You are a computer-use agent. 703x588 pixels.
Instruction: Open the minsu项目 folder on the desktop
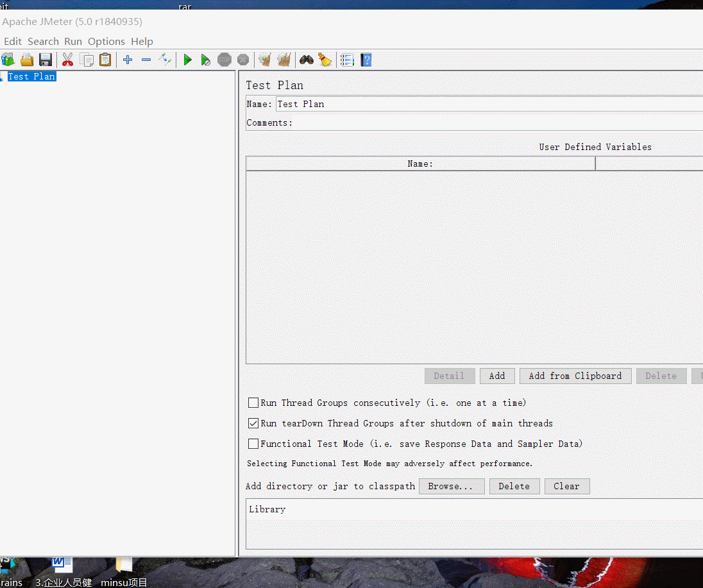click(124, 573)
